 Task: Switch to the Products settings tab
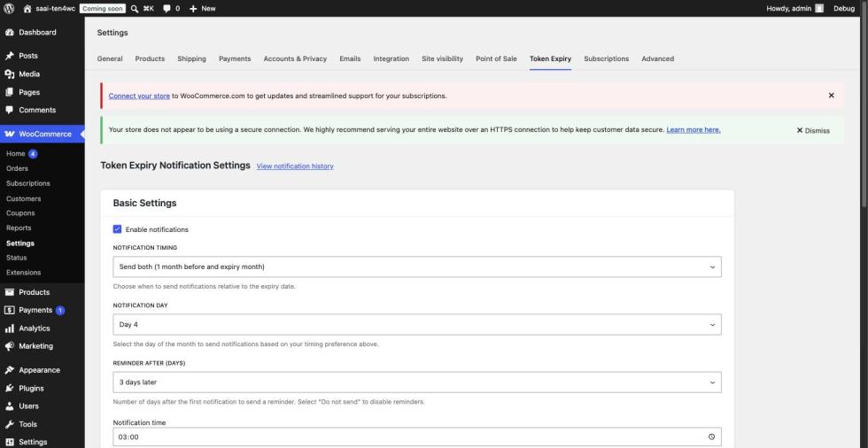[x=150, y=58]
